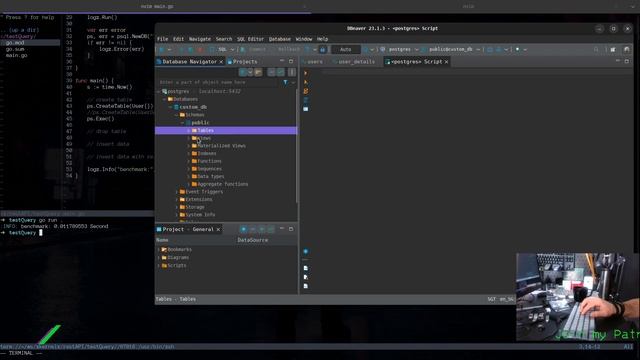Click the Rollback button in the toolbar
Viewport: 640px width, 360px height.
[289, 49]
